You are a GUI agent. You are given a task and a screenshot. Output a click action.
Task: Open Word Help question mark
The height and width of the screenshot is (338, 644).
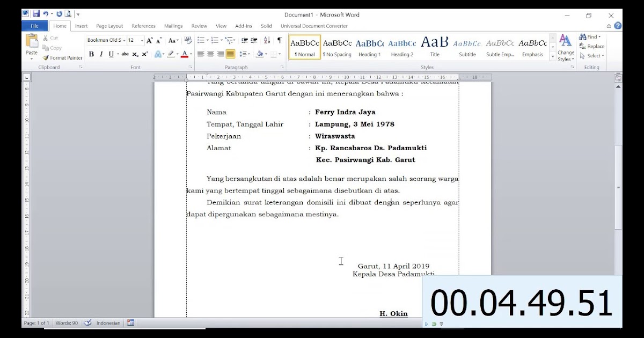618,26
